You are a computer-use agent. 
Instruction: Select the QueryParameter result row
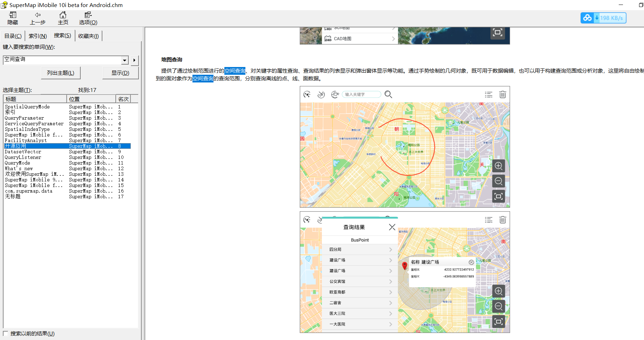[67, 118]
